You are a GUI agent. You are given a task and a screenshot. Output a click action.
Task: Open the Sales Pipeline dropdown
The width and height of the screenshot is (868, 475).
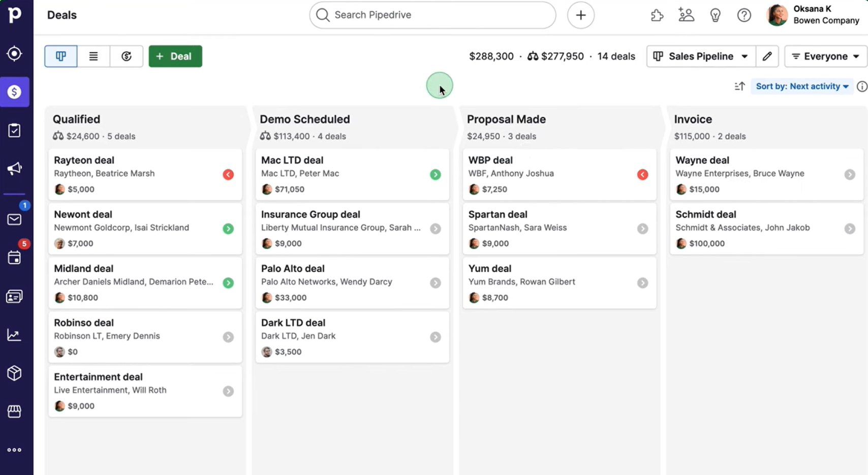[x=701, y=56]
